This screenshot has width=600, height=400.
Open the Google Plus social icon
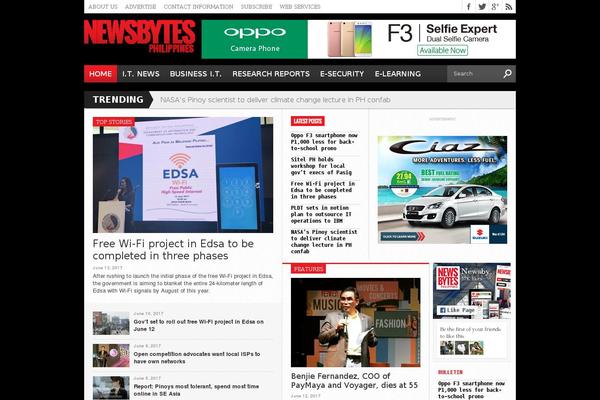pos(495,7)
